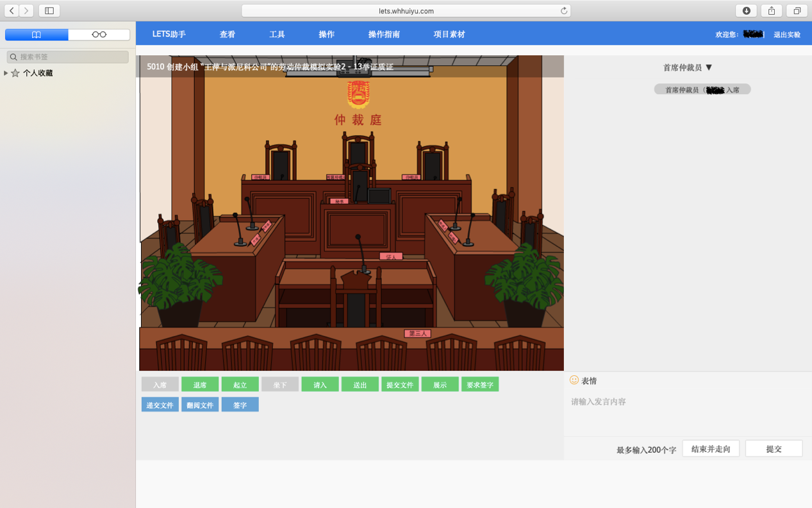This screenshot has height=508, width=812.
Task: Switch to Reading List glasses icon
Action: click(x=99, y=35)
